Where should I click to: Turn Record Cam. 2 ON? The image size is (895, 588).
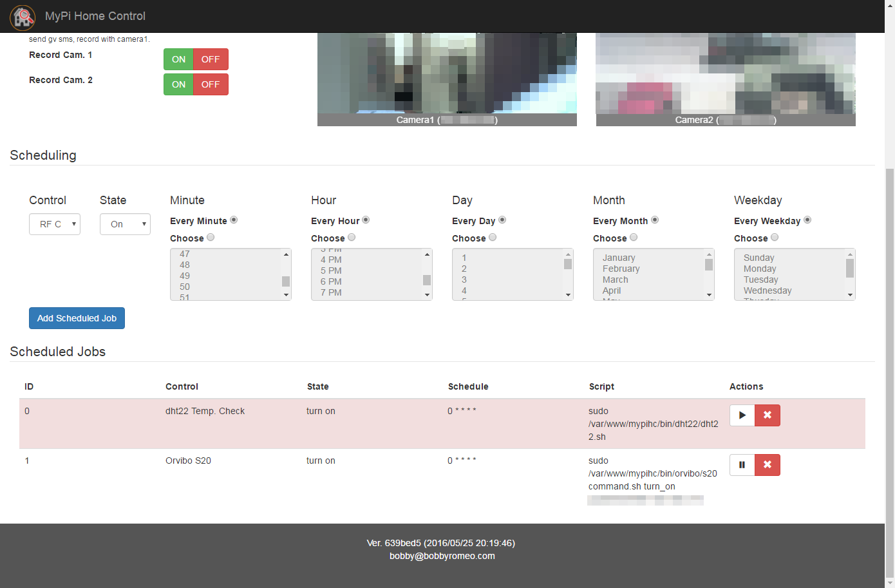(178, 84)
